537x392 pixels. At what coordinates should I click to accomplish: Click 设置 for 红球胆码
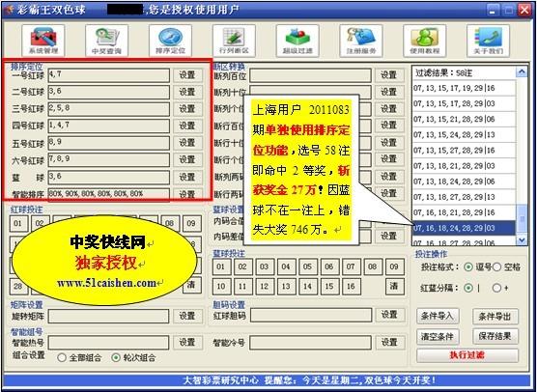point(389,315)
